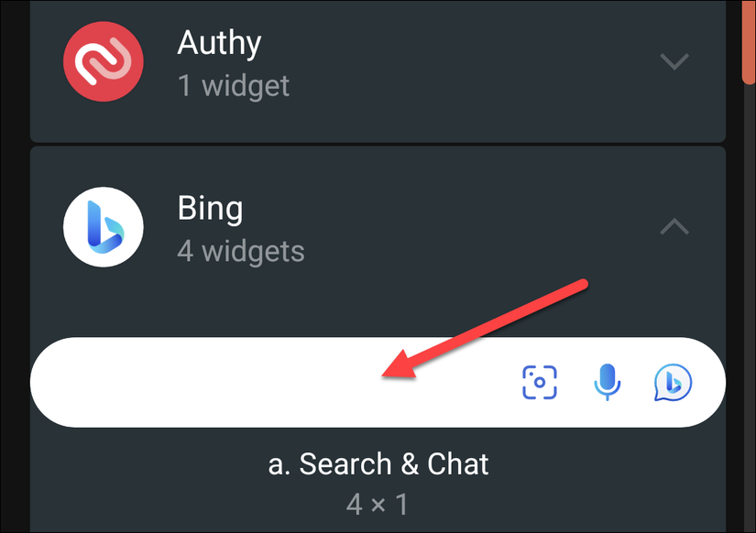Click empty space in Bing header row
The height and width of the screenshot is (533, 756).
458,227
